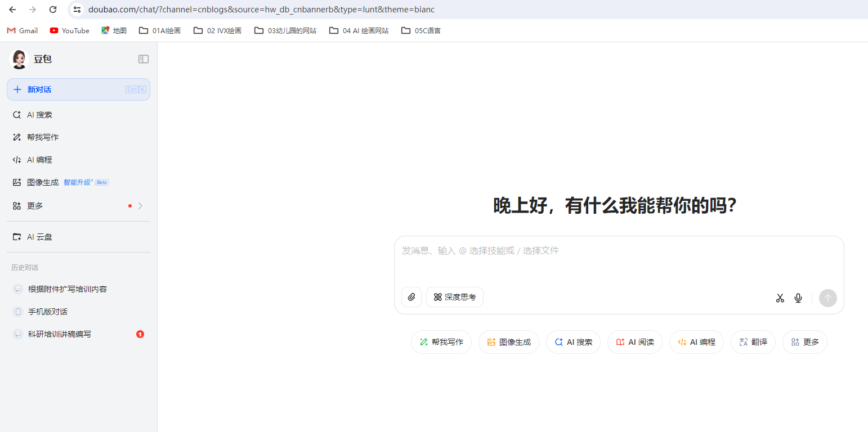Click the AI 搜索 skill chip
Image resolution: width=868 pixels, height=432 pixels.
tap(573, 342)
